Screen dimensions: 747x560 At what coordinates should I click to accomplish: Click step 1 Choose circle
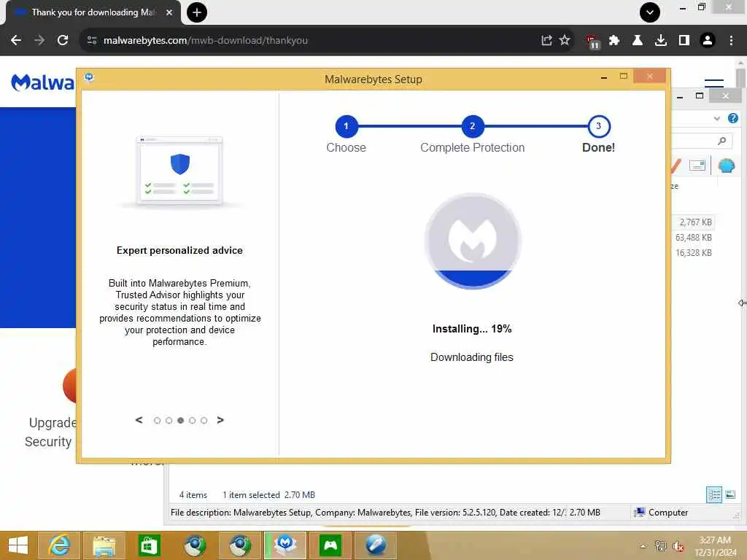347,126
